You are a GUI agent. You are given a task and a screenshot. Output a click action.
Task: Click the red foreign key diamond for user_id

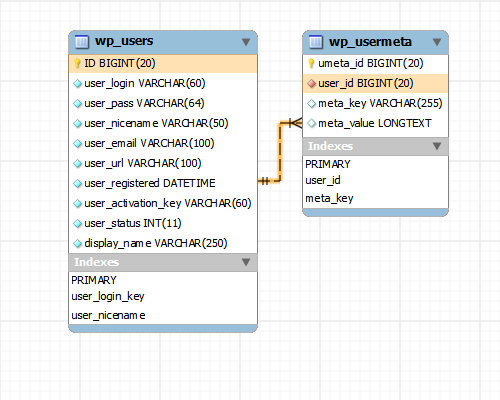pyautogui.click(x=311, y=83)
